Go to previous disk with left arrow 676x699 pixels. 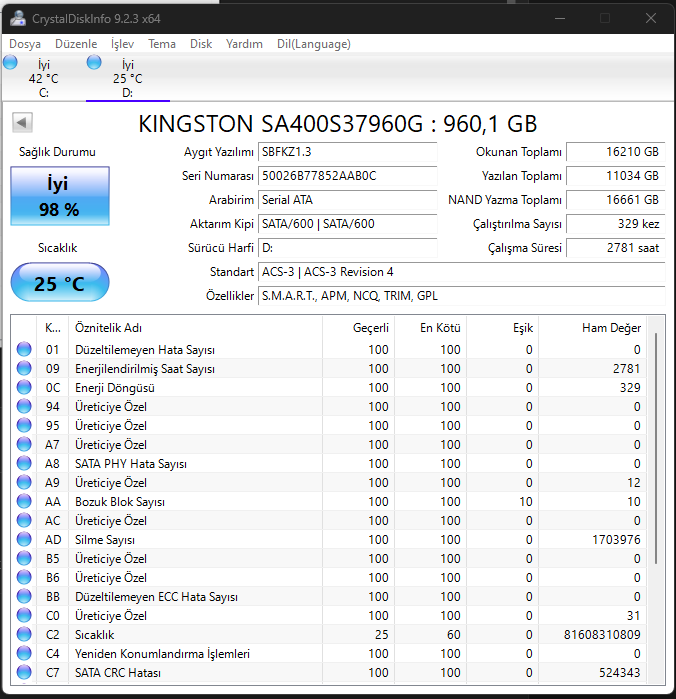pos(22,123)
